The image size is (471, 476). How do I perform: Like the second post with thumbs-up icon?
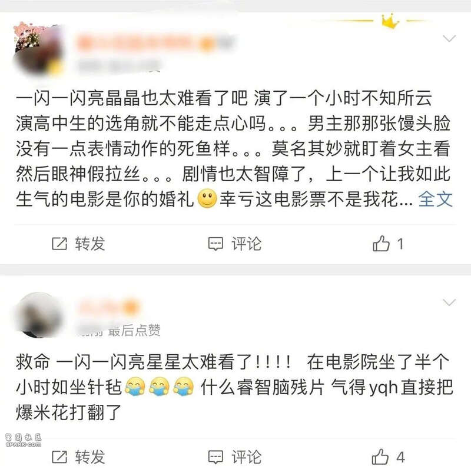380,457
